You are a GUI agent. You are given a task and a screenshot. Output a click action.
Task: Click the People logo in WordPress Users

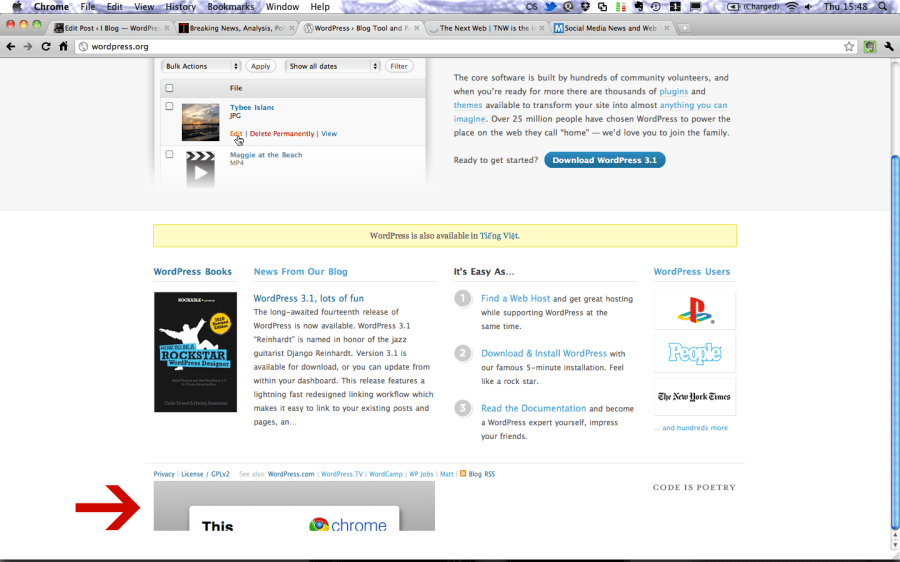695,353
